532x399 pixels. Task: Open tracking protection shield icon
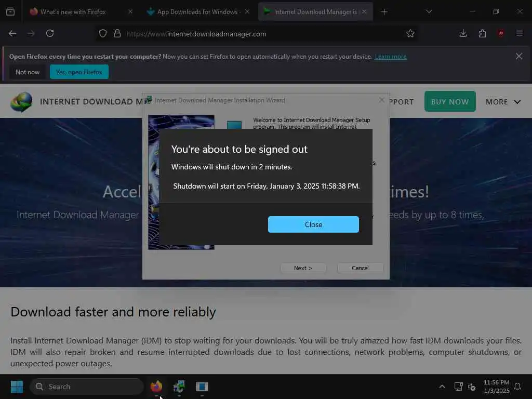(x=103, y=34)
